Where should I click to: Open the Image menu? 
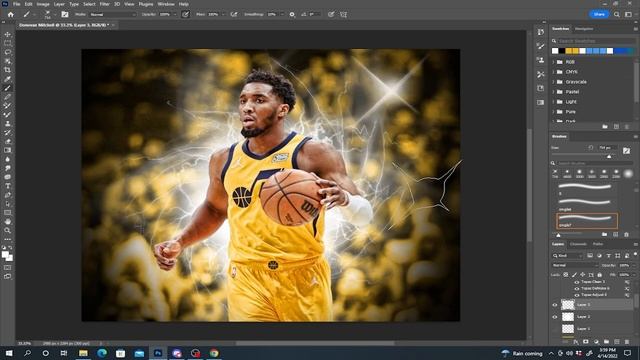43,4
